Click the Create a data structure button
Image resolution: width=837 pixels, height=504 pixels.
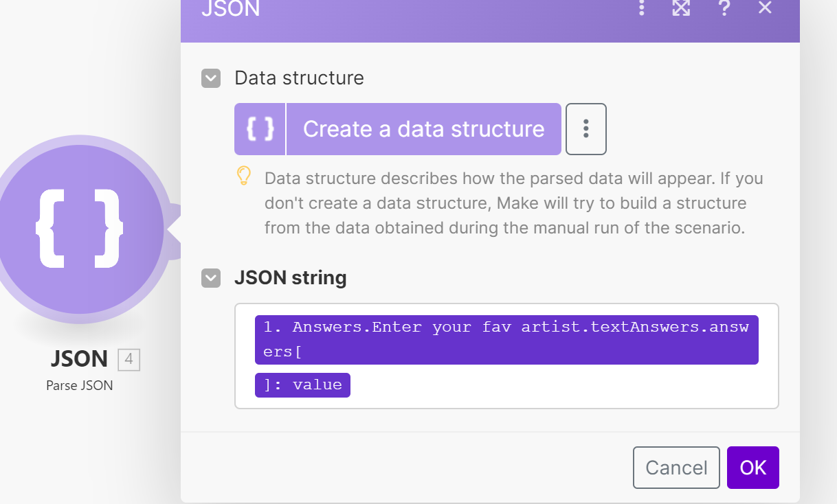pos(423,129)
